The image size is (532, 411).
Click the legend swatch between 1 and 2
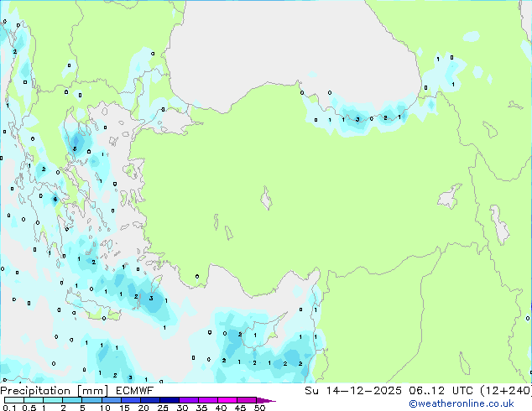pyautogui.click(x=53, y=400)
